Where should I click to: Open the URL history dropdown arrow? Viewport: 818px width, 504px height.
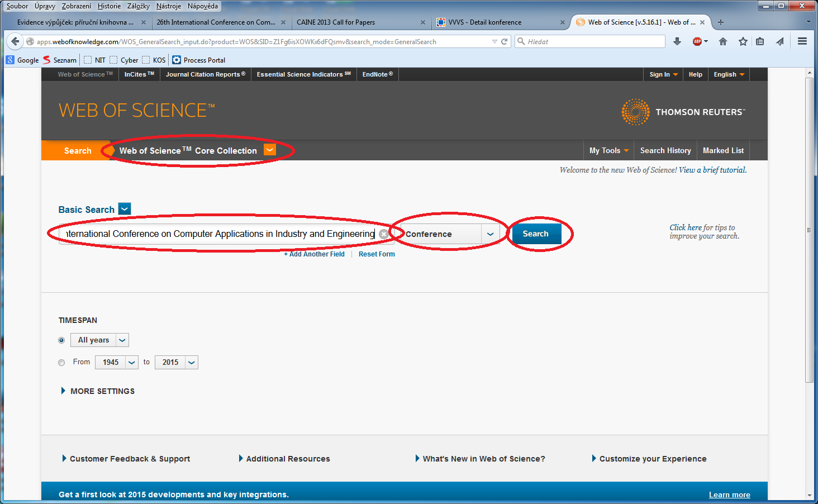point(494,41)
